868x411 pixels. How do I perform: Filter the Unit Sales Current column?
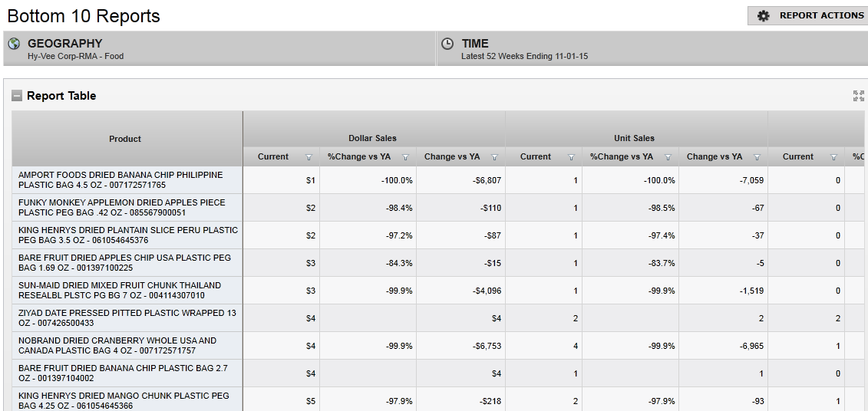pyautogui.click(x=571, y=157)
